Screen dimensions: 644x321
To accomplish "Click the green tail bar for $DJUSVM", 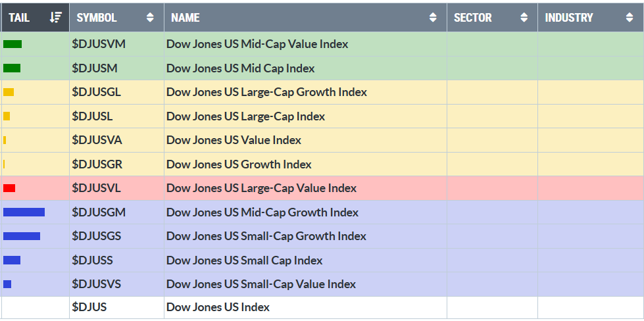I will 12,44.
